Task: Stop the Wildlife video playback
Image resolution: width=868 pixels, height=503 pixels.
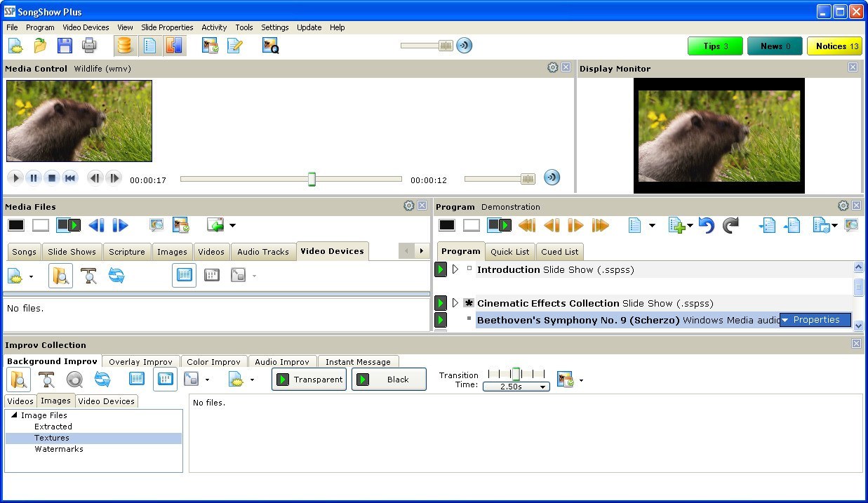Action: (x=52, y=178)
